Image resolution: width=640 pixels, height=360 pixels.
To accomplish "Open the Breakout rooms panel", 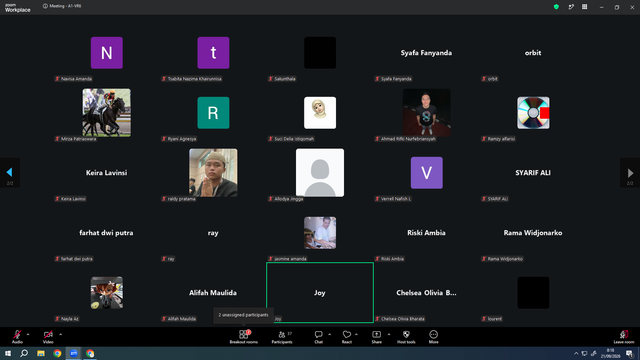I will 243,337.
